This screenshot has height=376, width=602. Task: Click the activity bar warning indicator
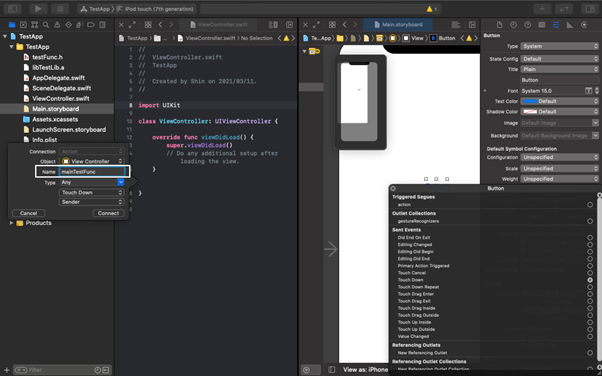coord(432,9)
